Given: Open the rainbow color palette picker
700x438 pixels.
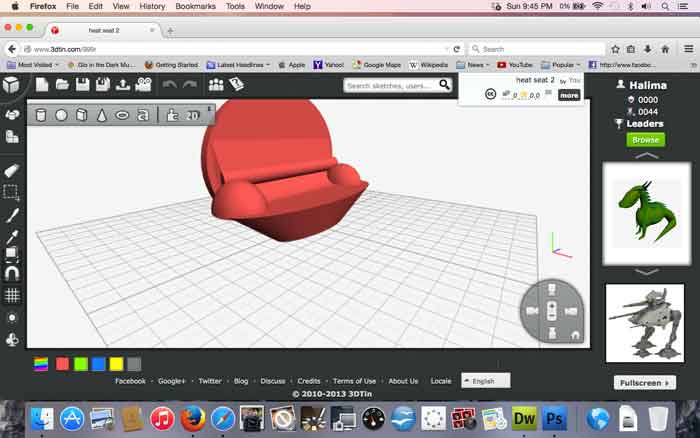Looking at the screenshot, I should coord(41,364).
